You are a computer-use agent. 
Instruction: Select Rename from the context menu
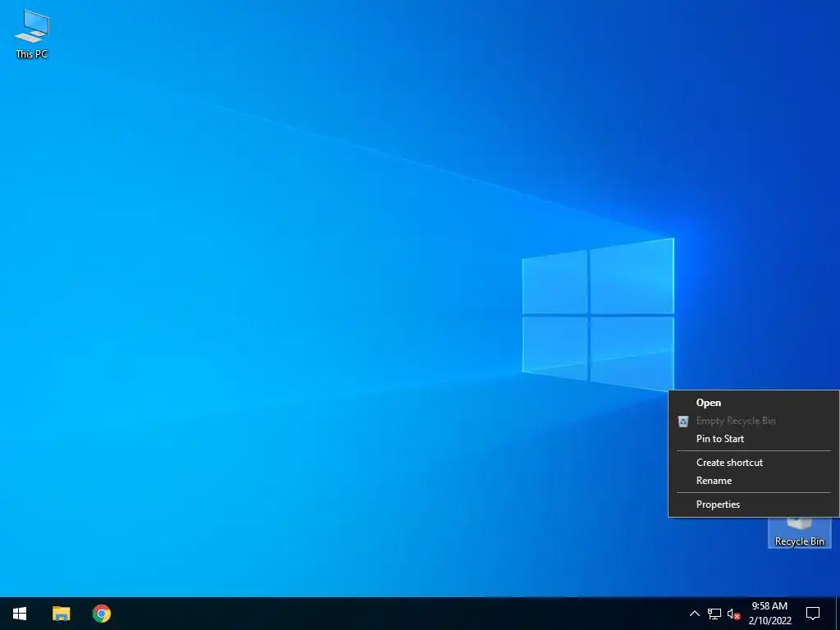pyautogui.click(x=754, y=481)
